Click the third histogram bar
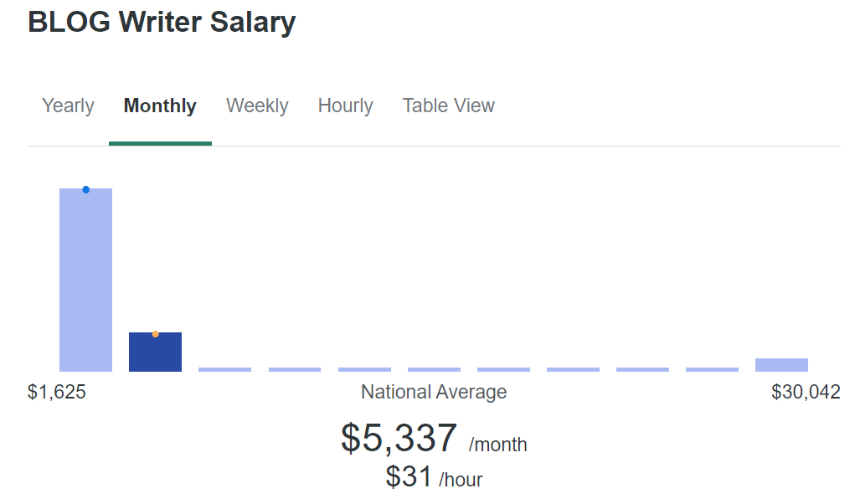 pos(224,369)
